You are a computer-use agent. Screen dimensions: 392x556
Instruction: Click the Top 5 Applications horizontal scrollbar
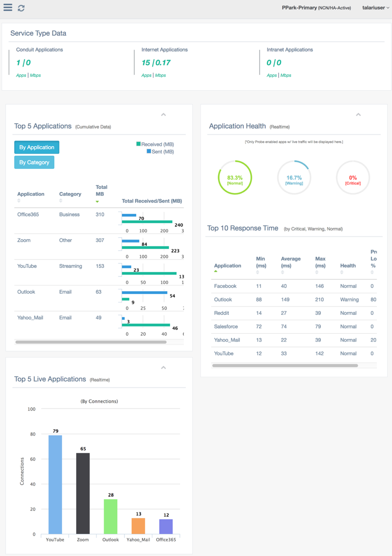(91, 342)
